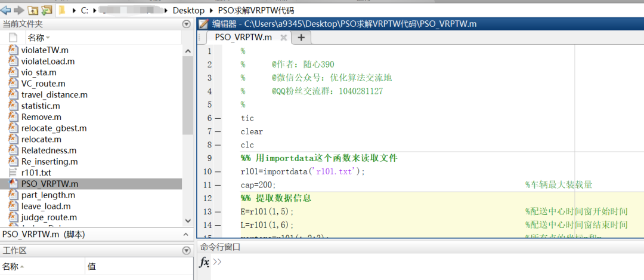The width and height of the screenshot is (644, 280).
Task: Open a new editor tab with plus button
Action: click(301, 38)
